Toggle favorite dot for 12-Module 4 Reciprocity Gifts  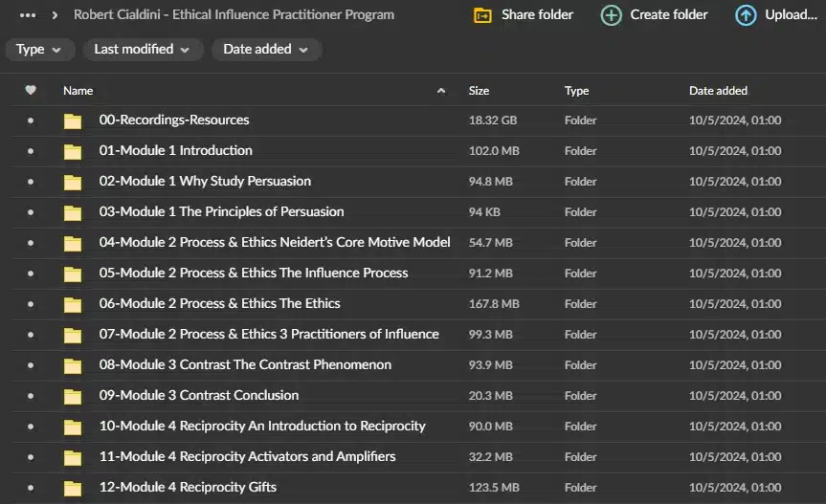tap(31, 488)
